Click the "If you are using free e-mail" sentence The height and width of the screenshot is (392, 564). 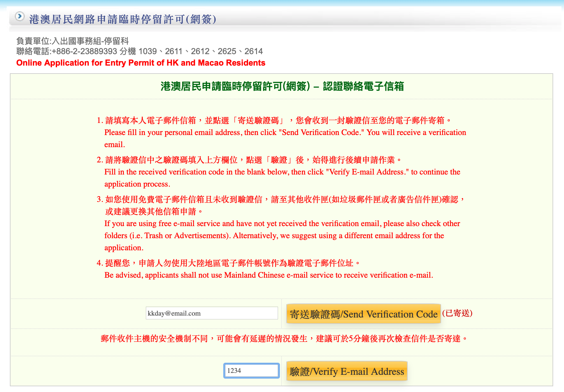pos(282,224)
